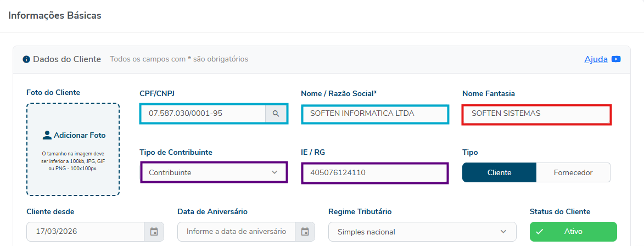
Task: Click the info icon beside Dados do Cliente
Action: point(26,59)
